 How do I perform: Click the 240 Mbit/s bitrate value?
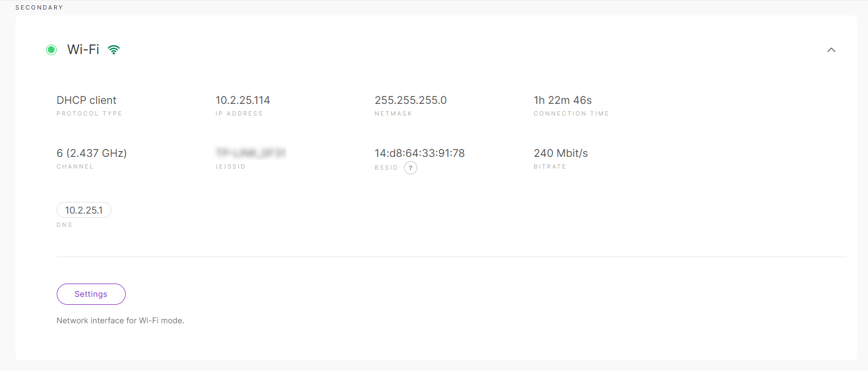coord(561,153)
